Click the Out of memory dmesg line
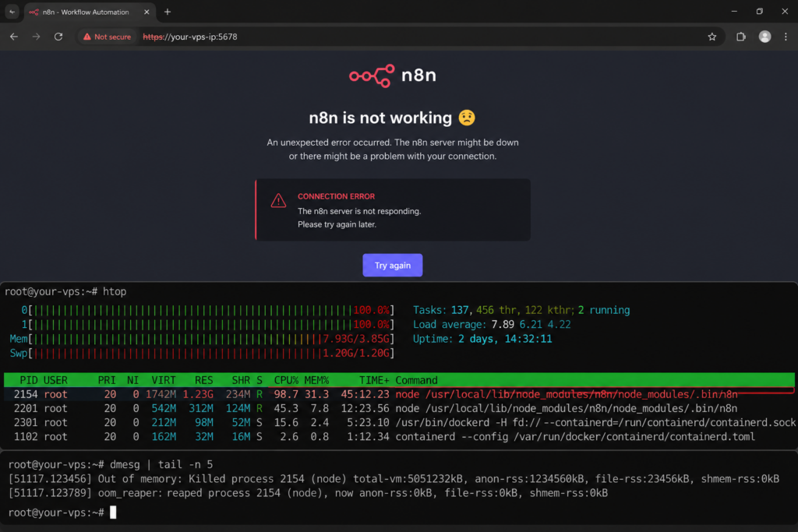 [x=394, y=478]
